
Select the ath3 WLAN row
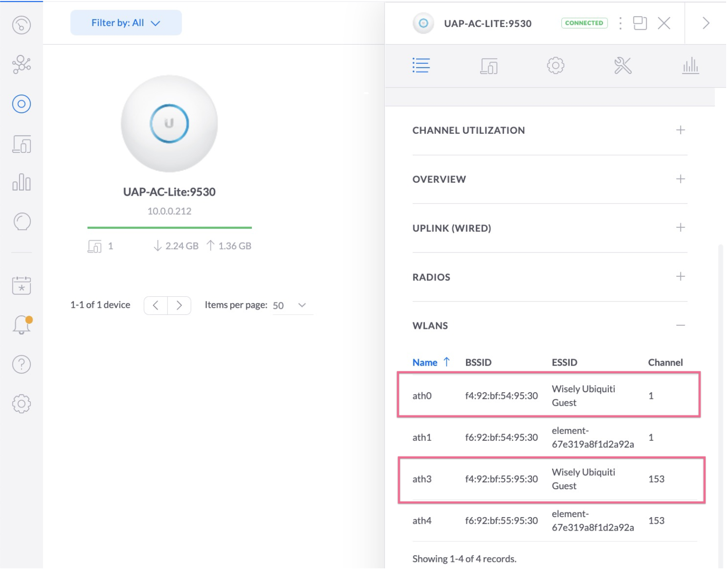click(x=553, y=480)
